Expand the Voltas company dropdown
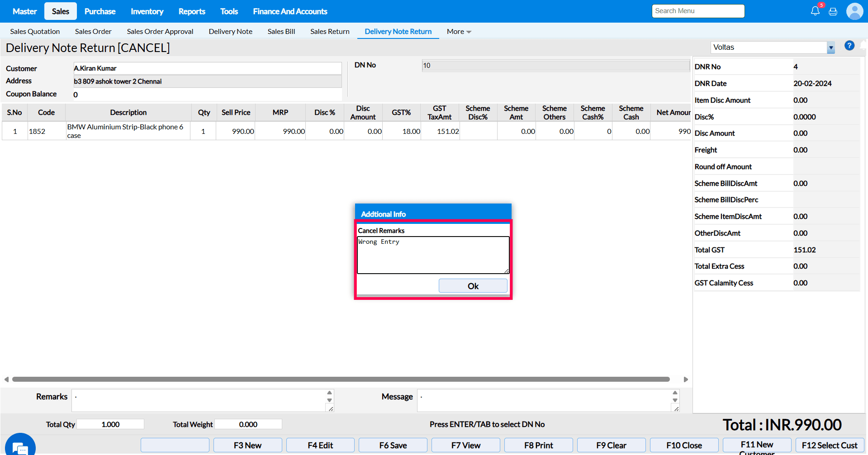 click(x=830, y=47)
